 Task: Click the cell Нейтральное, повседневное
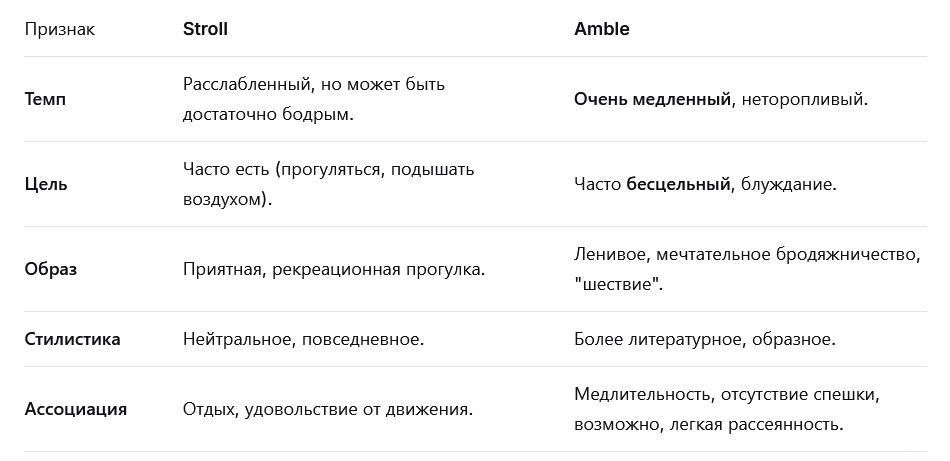tap(304, 339)
